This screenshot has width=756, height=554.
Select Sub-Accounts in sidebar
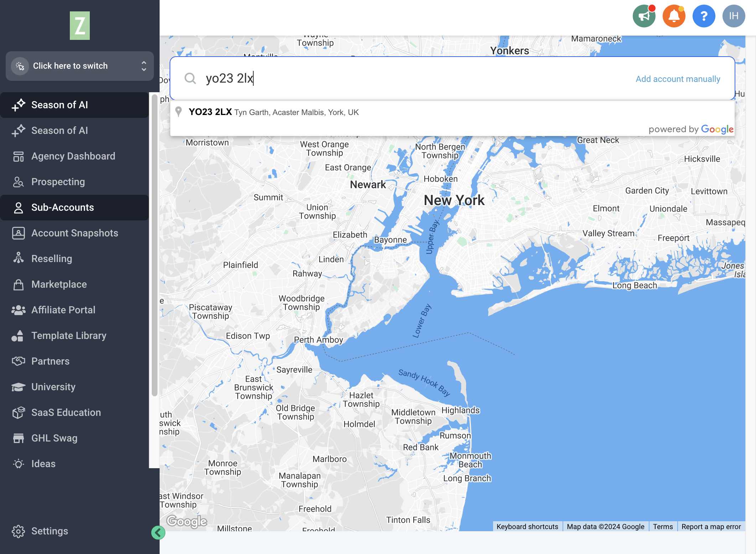pos(74,208)
